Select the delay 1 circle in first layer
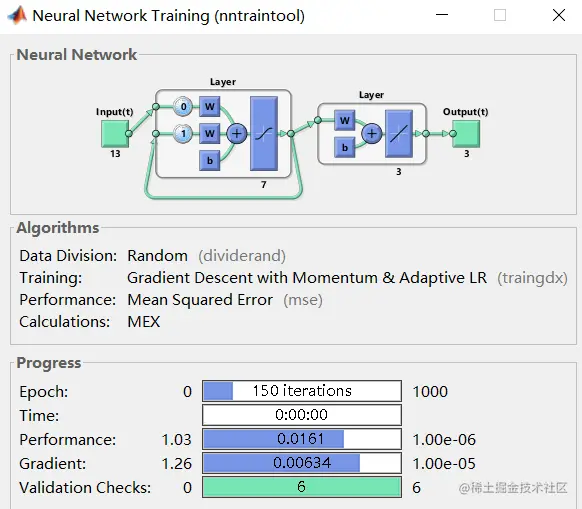This screenshot has height=509, width=582. 183,134
